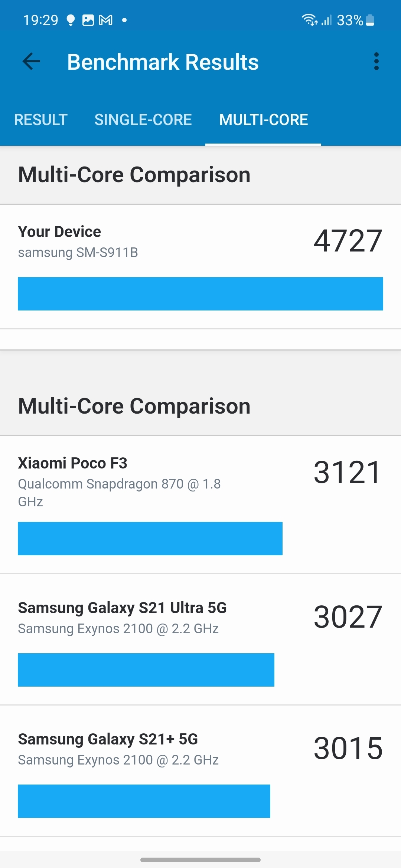
Task: Open the three-dot overflow menu
Action: pyautogui.click(x=376, y=62)
